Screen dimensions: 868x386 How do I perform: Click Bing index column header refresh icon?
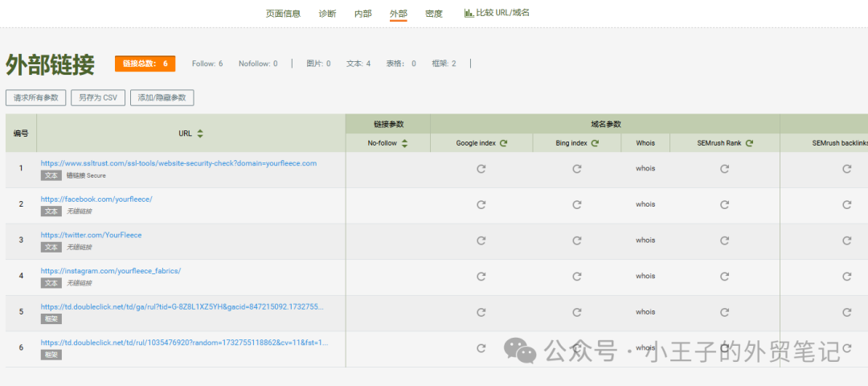[596, 143]
